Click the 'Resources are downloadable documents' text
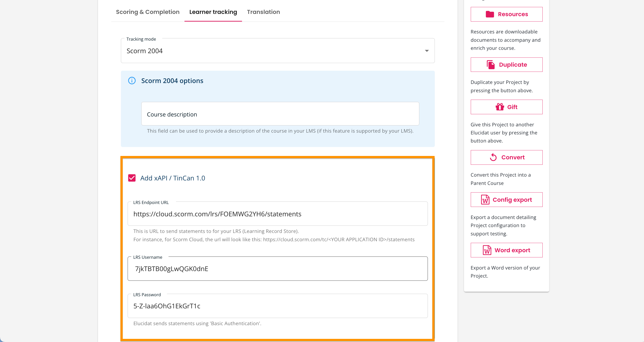The width and height of the screenshot is (644, 342). pos(506,40)
